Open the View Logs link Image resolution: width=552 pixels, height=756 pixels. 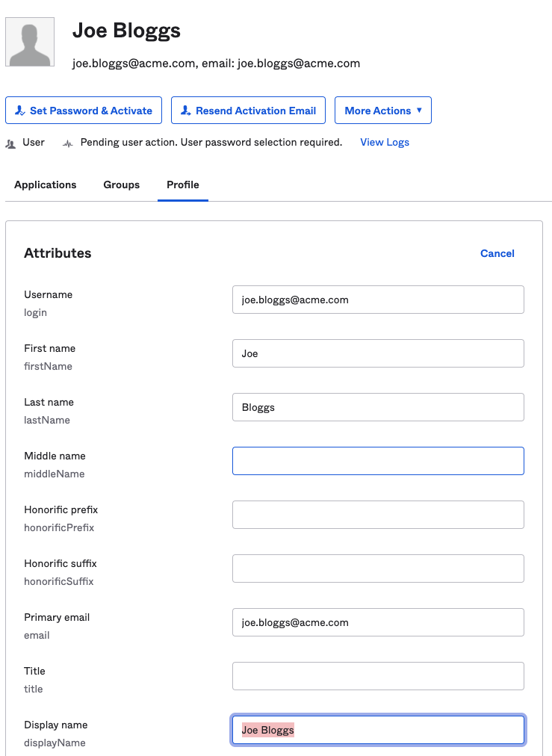[x=385, y=142]
